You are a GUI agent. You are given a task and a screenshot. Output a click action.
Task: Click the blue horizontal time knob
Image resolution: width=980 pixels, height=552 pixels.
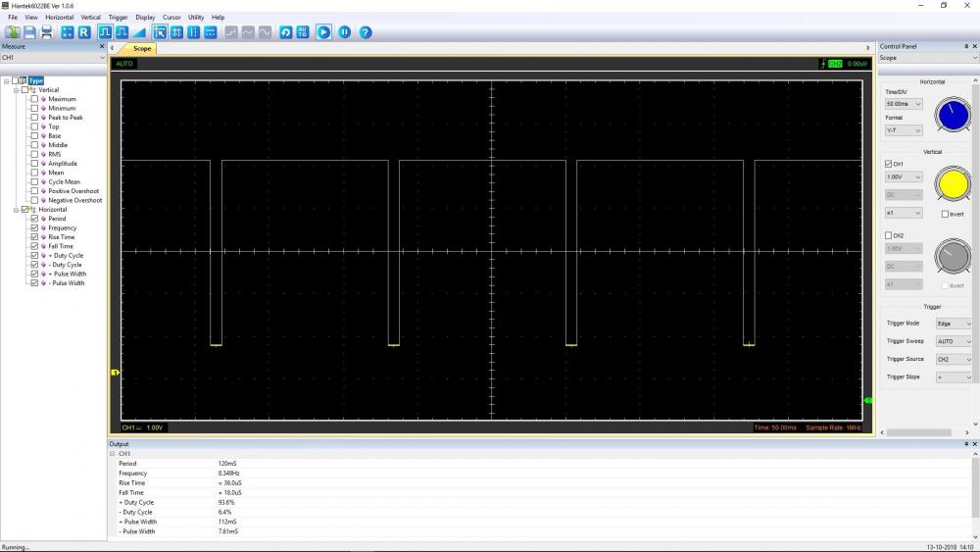click(953, 116)
